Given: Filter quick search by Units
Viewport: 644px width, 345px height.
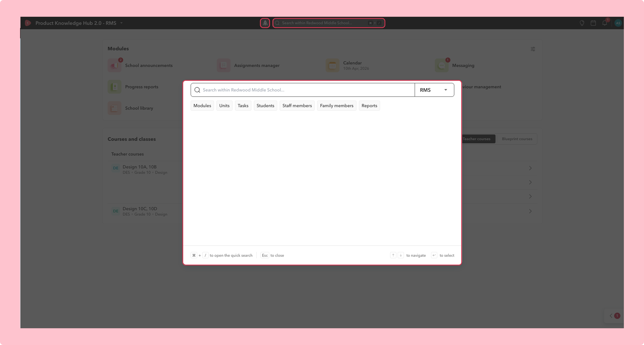Looking at the screenshot, I should 224,106.
